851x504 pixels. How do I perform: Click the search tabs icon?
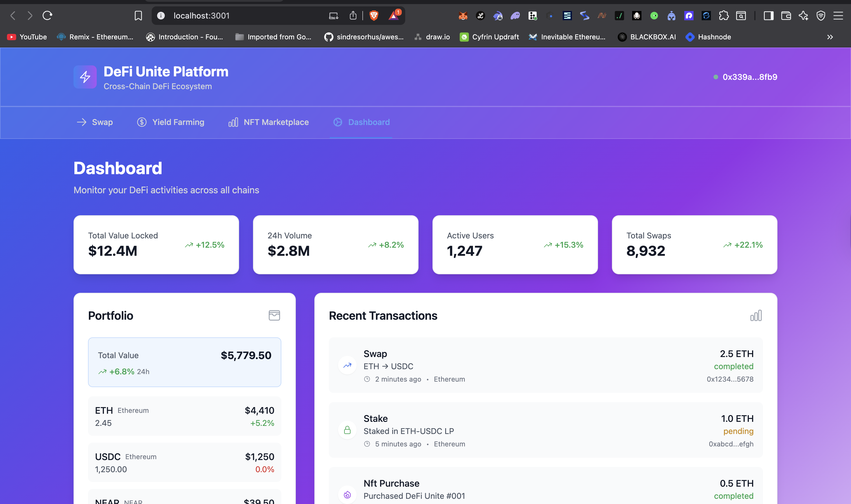tap(741, 16)
